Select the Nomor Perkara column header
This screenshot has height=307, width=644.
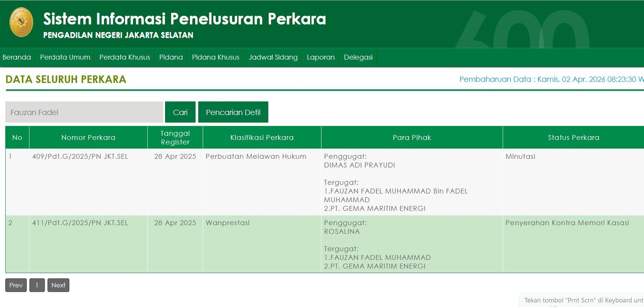pos(88,137)
